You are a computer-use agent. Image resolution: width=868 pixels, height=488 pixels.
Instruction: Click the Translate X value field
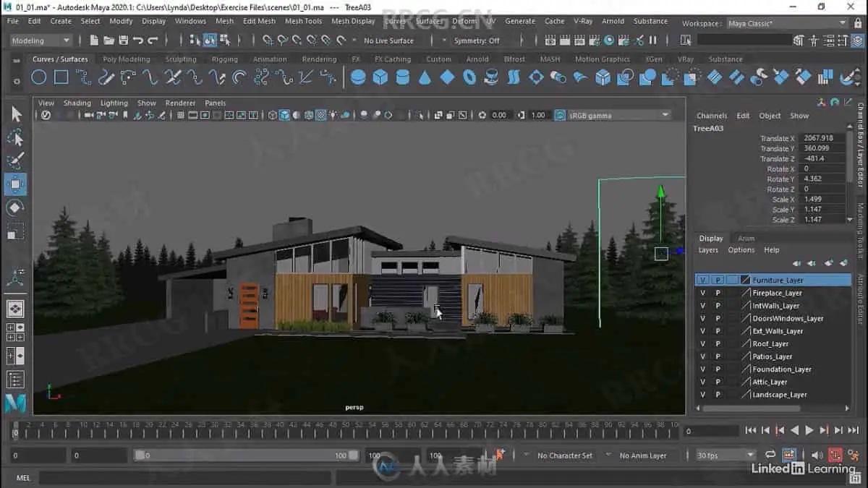pyautogui.click(x=822, y=138)
